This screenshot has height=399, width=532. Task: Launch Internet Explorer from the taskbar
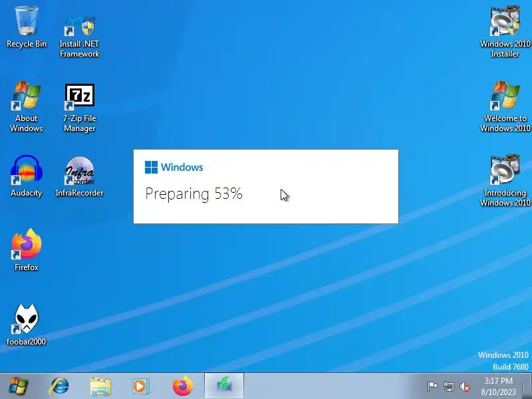pyautogui.click(x=60, y=386)
